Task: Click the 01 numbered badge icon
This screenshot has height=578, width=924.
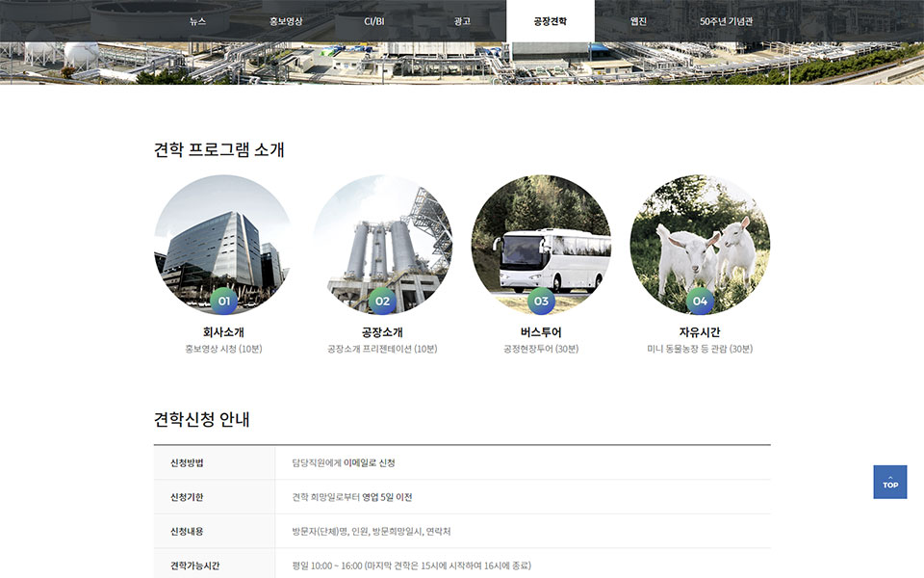Action: click(x=223, y=301)
